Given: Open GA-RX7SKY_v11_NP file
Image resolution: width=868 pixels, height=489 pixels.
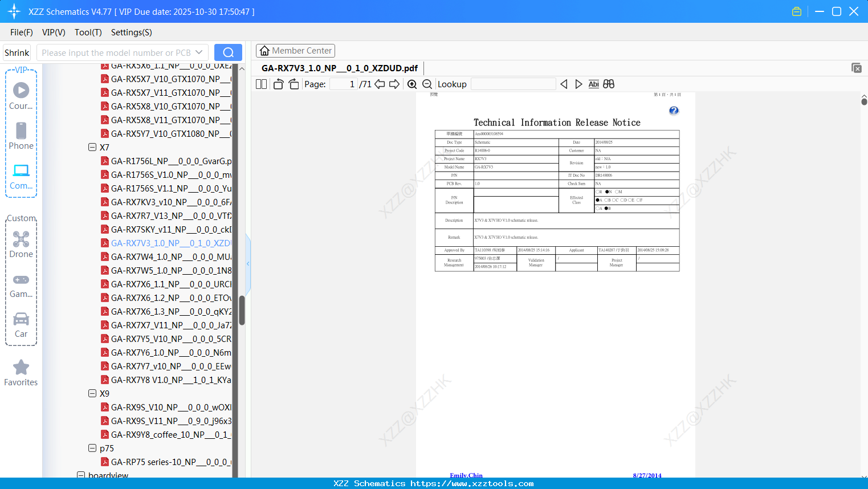Looking at the screenshot, I should 166,229.
